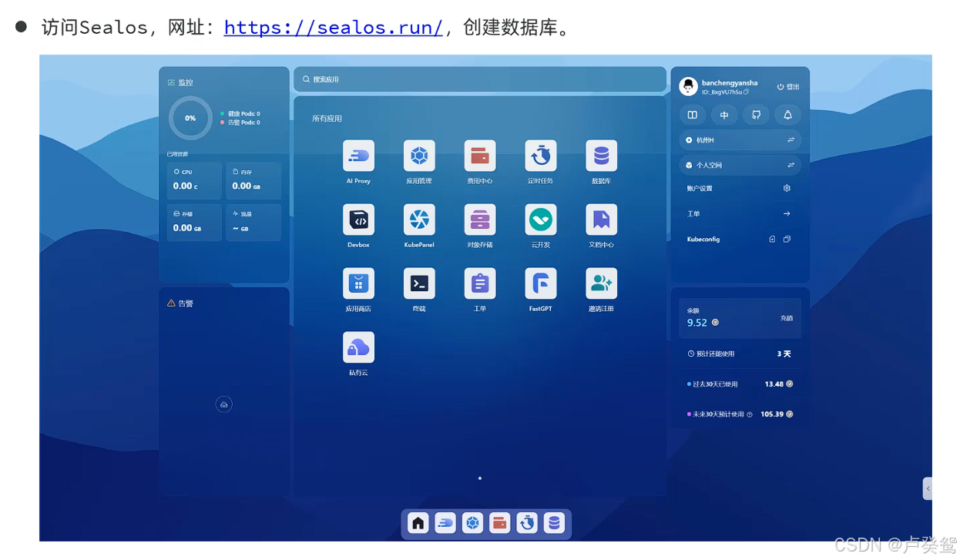This screenshot has height=560, width=960.
Task: Open 对象存储 object storage icon
Action: 480,220
